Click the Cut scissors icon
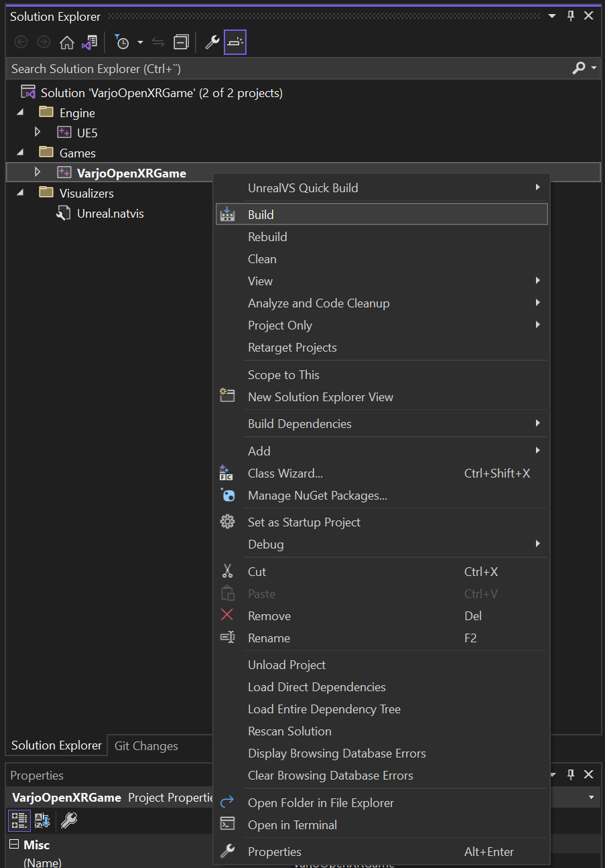605x868 pixels. click(228, 571)
